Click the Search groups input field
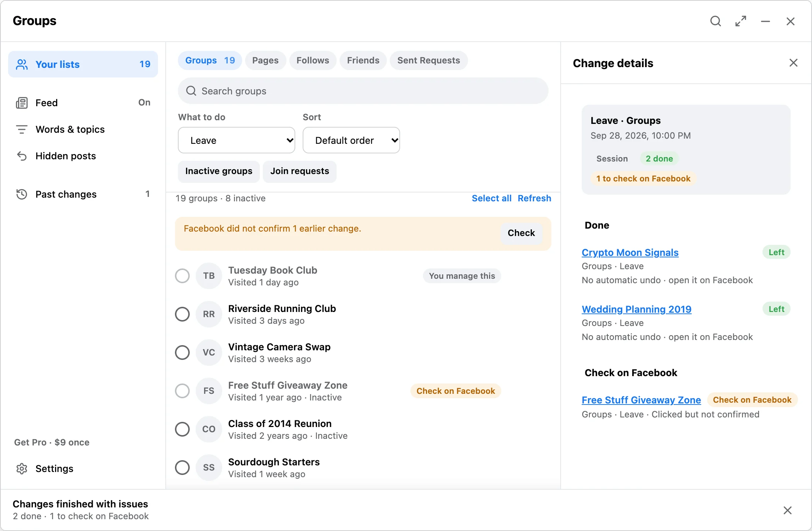The image size is (812, 531). tap(363, 91)
